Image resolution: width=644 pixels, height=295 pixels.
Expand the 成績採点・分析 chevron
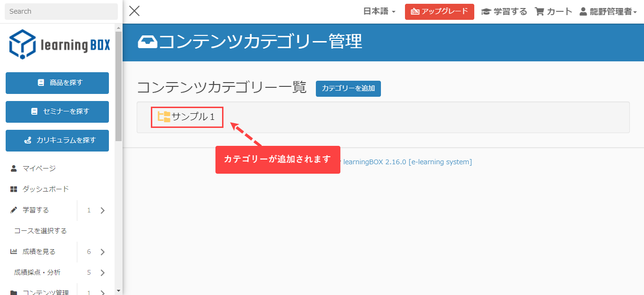point(103,273)
